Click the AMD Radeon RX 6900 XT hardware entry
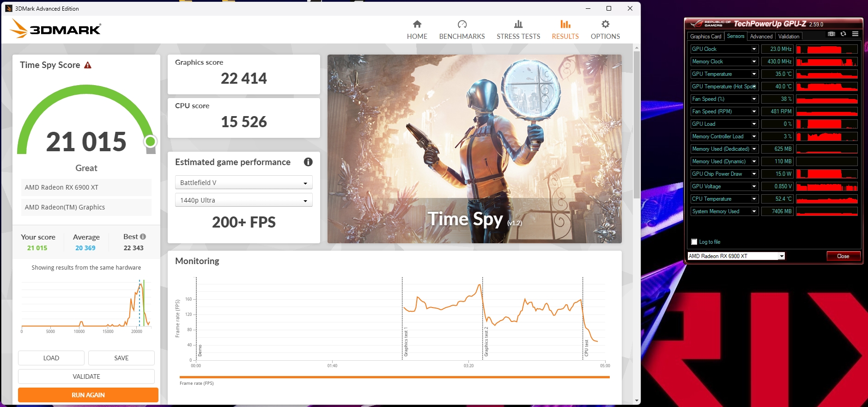The image size is (868, 407). [86, 187]
